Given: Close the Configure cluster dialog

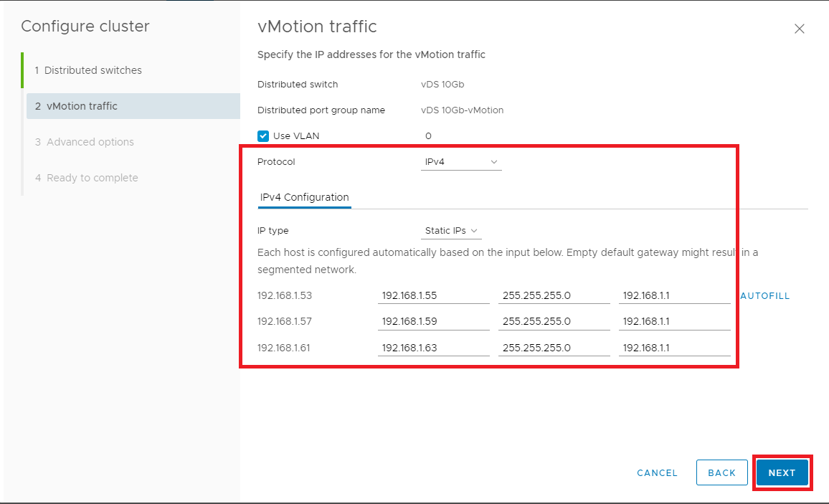Looking at the screenshot, I should point(800,29).
